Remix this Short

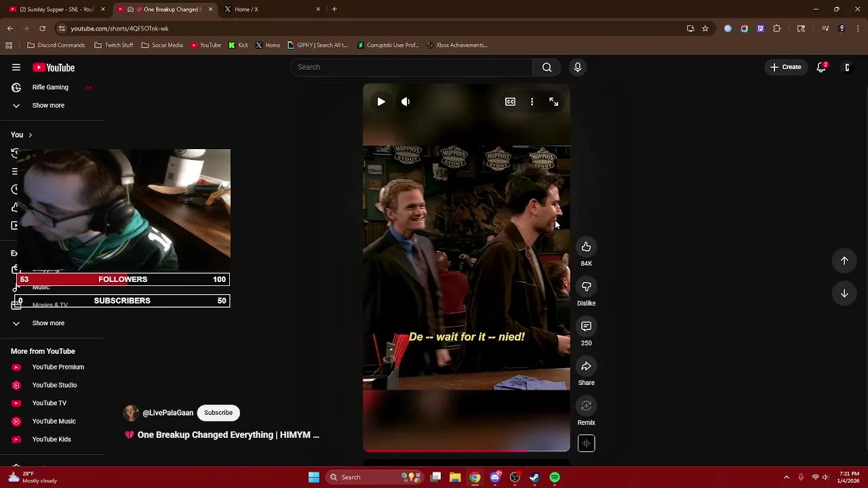point(586,406)
